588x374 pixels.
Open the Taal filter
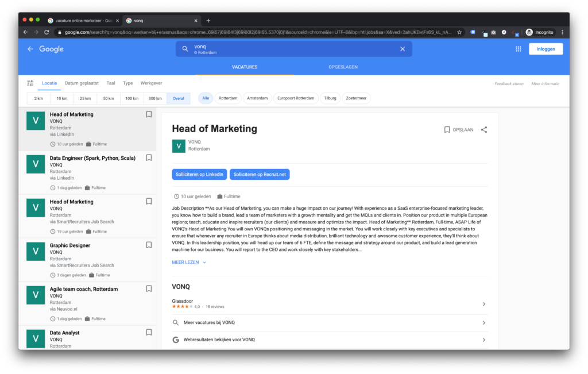pyautogui.click(x=111, y=83)
